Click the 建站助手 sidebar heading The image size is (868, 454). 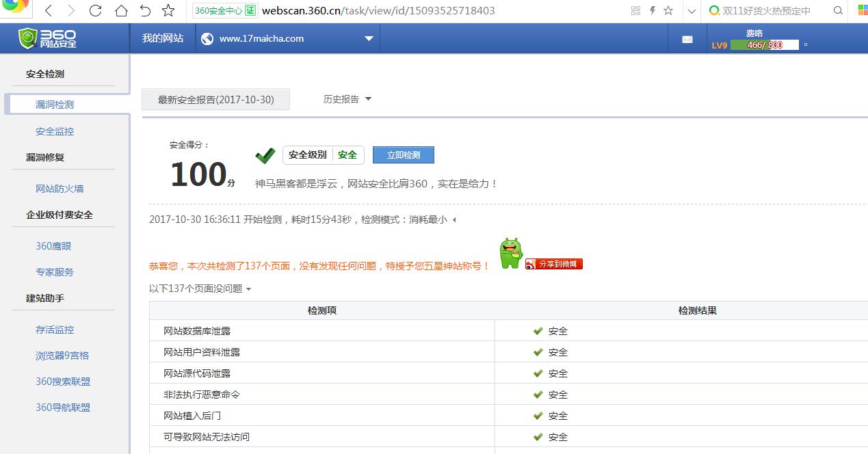click(x=45, y=298)
